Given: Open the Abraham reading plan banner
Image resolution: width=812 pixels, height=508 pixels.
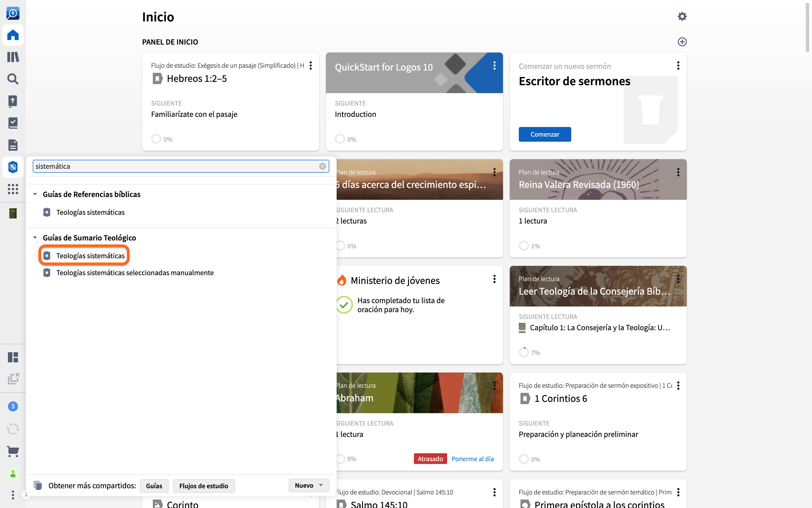Looking at the screenshot, I should (420, 393).
